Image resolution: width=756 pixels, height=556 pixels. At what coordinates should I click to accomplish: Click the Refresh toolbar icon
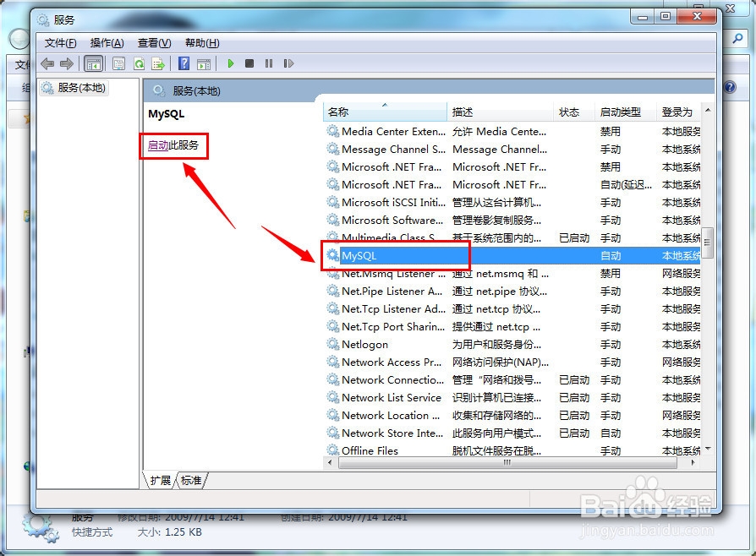tap(139, 63)
